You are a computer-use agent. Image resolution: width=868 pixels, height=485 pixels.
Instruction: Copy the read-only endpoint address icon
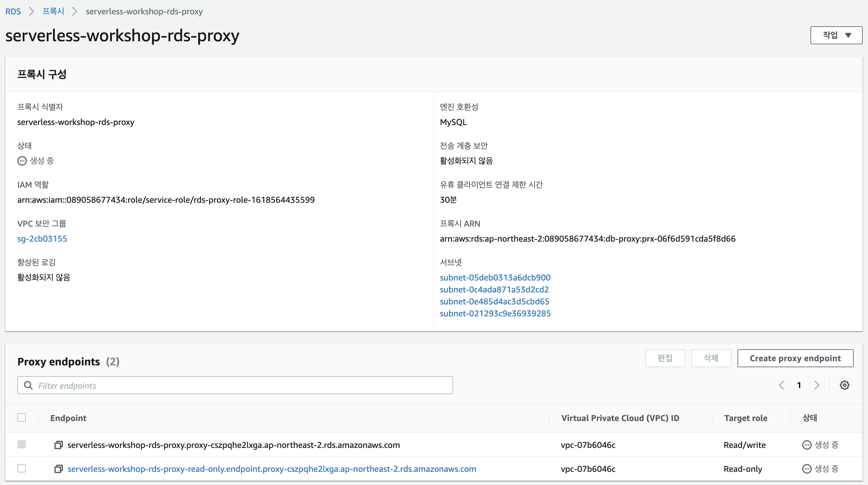click(x=58, y=469)
